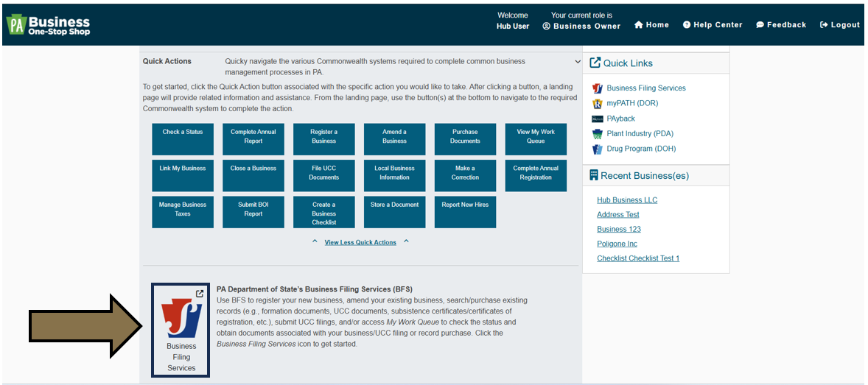Click the Business Owner role person icon
The width and height of the screenshot is (868, 385).
pos(547,26)
